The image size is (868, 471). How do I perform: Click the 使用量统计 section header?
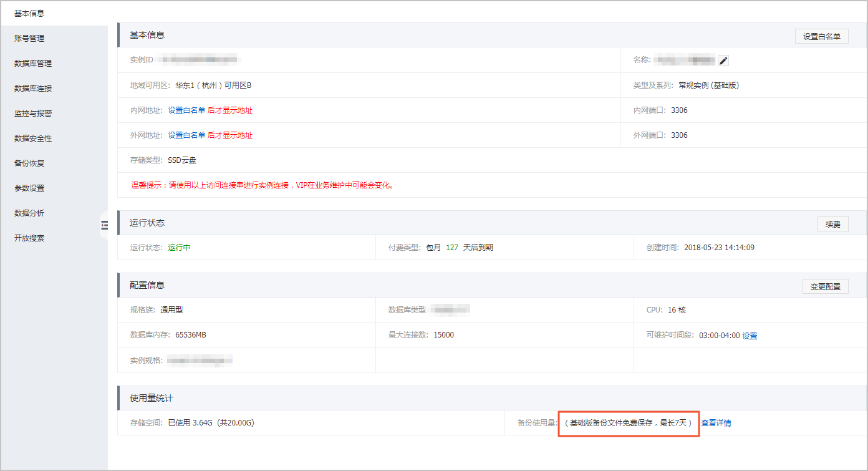(152, 398)
